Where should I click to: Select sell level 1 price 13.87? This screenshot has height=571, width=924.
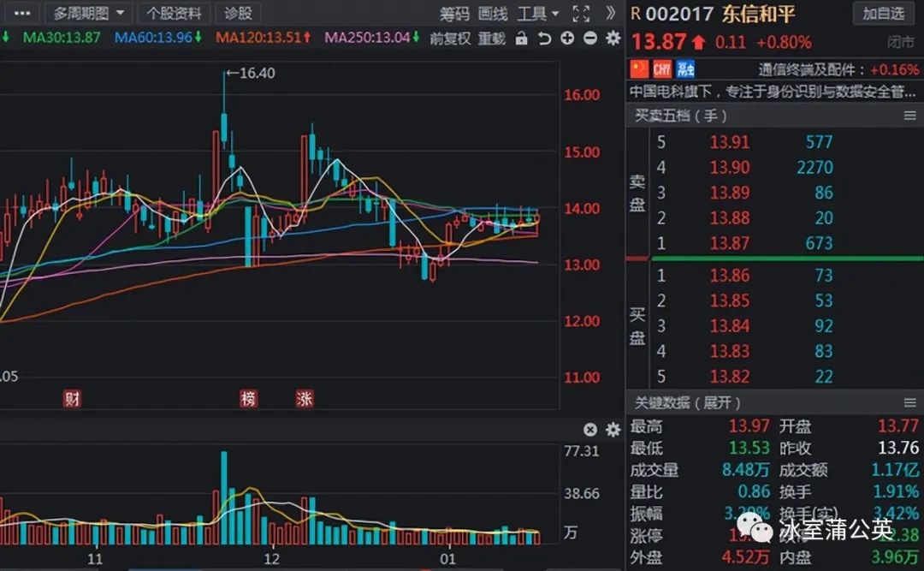[730, 243]
